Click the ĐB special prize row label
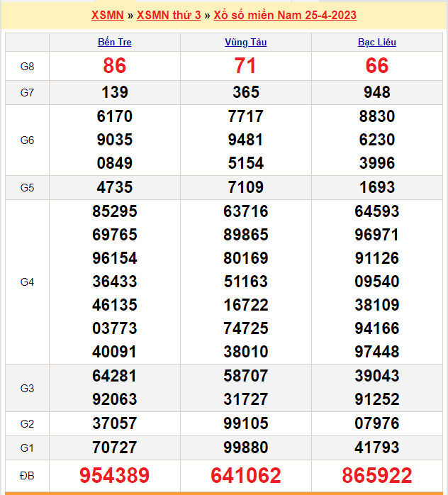448x495 pixels. [x=27, y=474]
